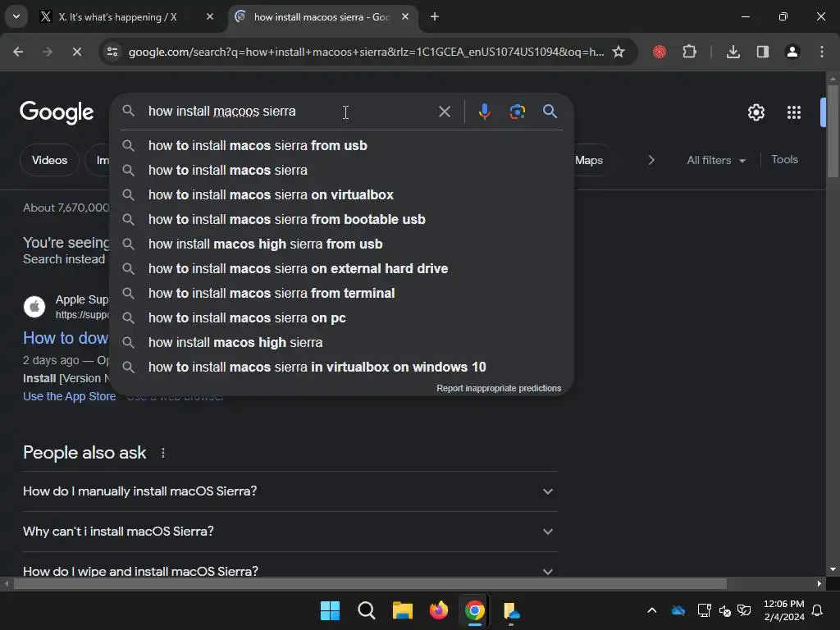This screenshot has width=840, height=630.
Task: Clear the search box with X icon
Action: pyautogui.click(x=444, y=112)
